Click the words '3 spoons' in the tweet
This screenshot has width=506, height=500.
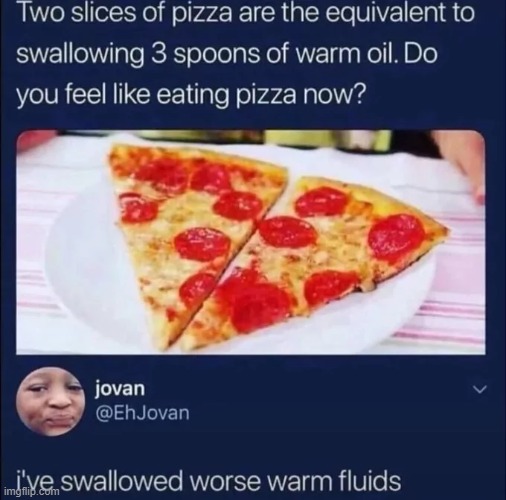199,53
